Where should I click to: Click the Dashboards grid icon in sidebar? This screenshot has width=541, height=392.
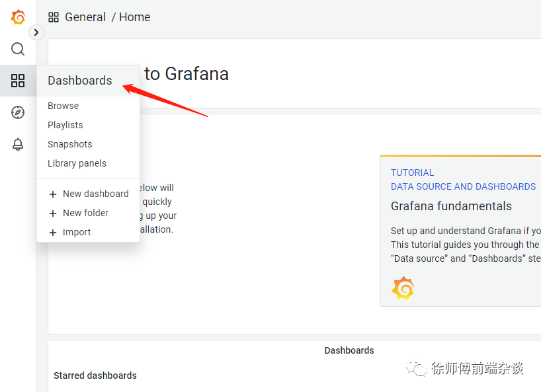(18, 81)
